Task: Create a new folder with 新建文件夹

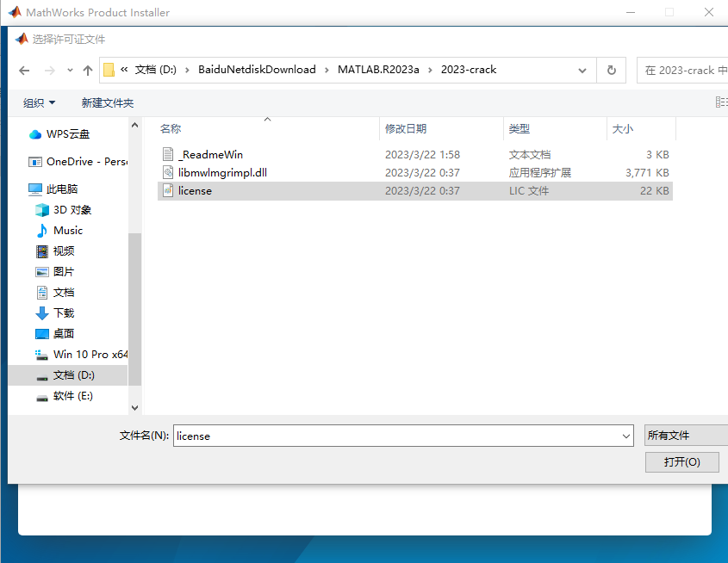Action: point(107,103)
